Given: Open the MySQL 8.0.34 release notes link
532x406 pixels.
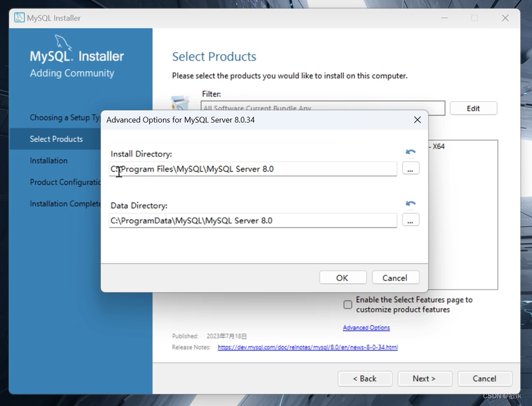Looking at the screenshot, I should coord(307,347).
